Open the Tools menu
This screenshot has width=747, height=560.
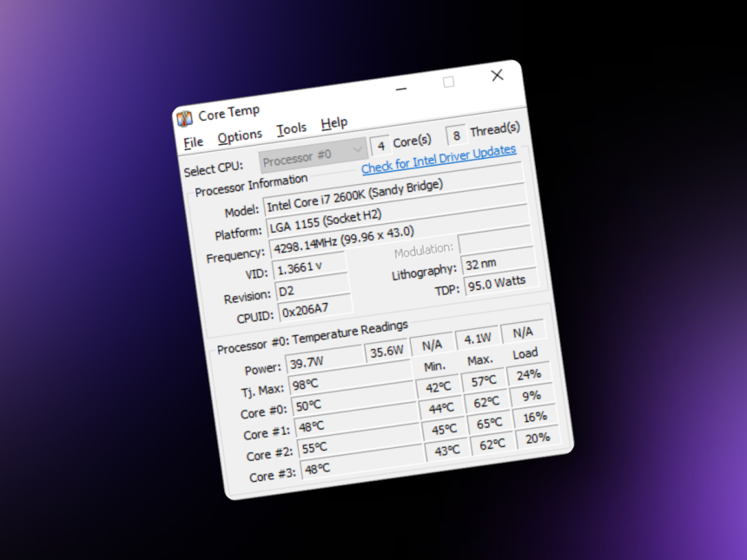coord(292,128)
